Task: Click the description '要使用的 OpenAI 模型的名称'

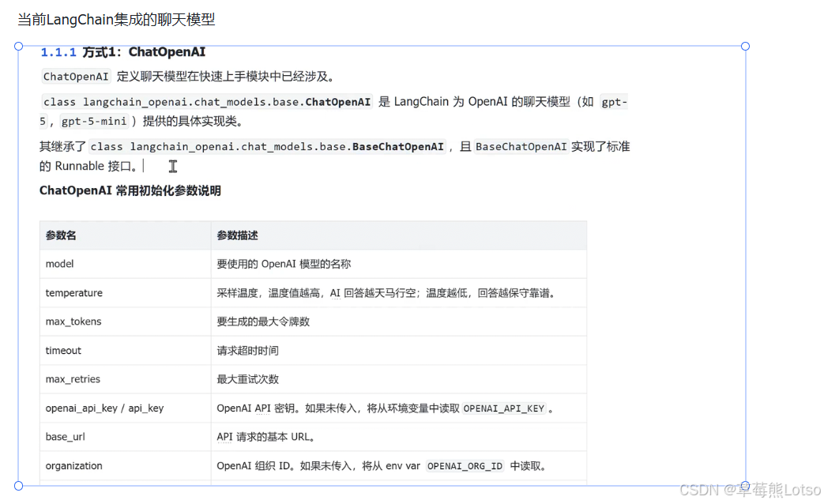Action: click(x=284, y=264)
